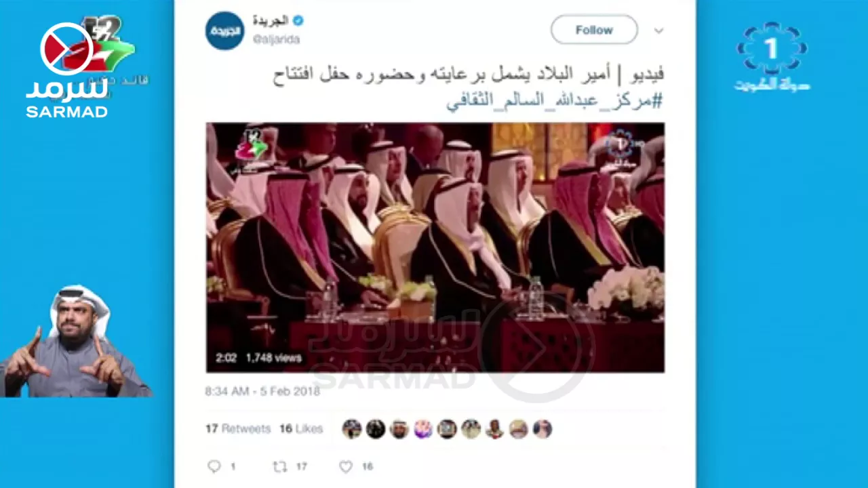Image resolution: width=868 pixels, height=488 pixels.
Task: Open the @aljarida handle link
Action: point(276,39)
